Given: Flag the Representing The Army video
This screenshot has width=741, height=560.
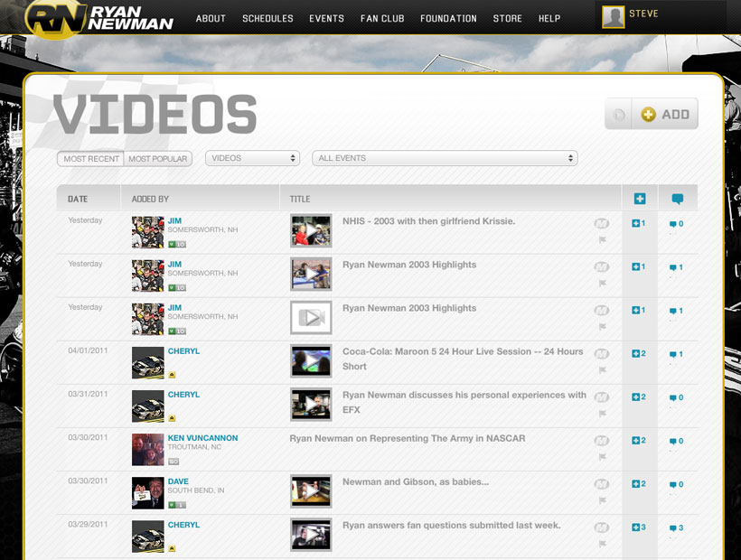Looking at the screenshot, I should click(603, 457).
